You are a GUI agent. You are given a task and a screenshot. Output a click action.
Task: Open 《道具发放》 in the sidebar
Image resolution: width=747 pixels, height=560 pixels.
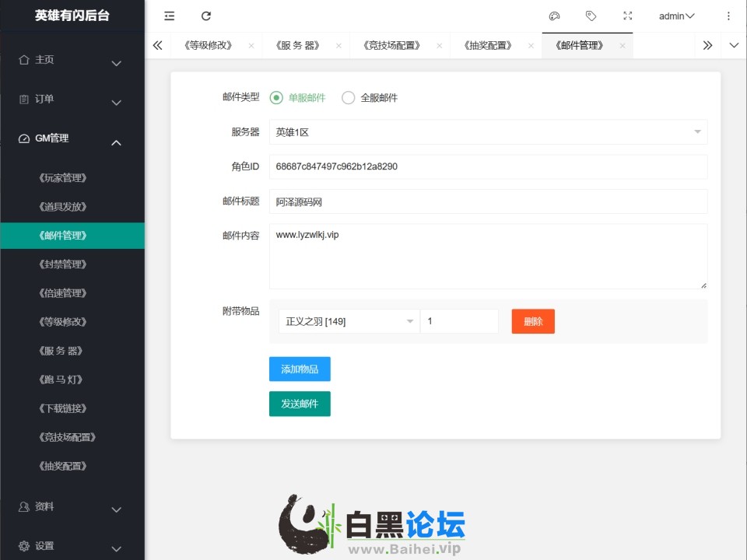(x=72, y=207)
